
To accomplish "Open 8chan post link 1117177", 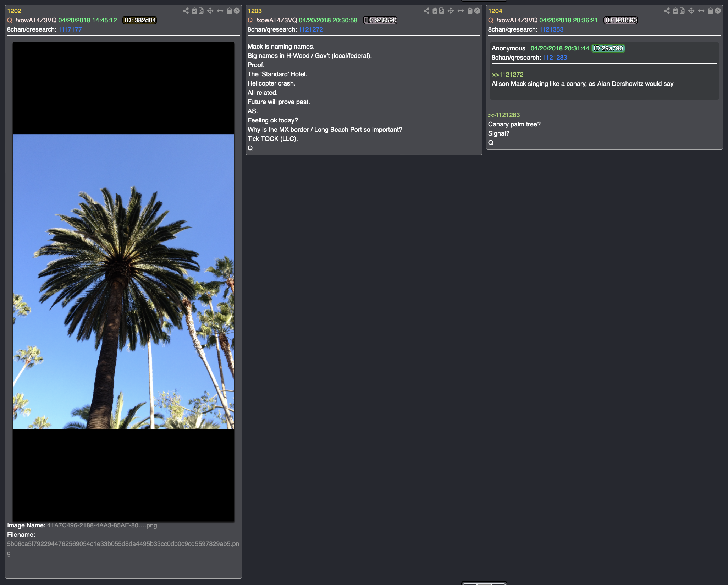I will point(70,29).
